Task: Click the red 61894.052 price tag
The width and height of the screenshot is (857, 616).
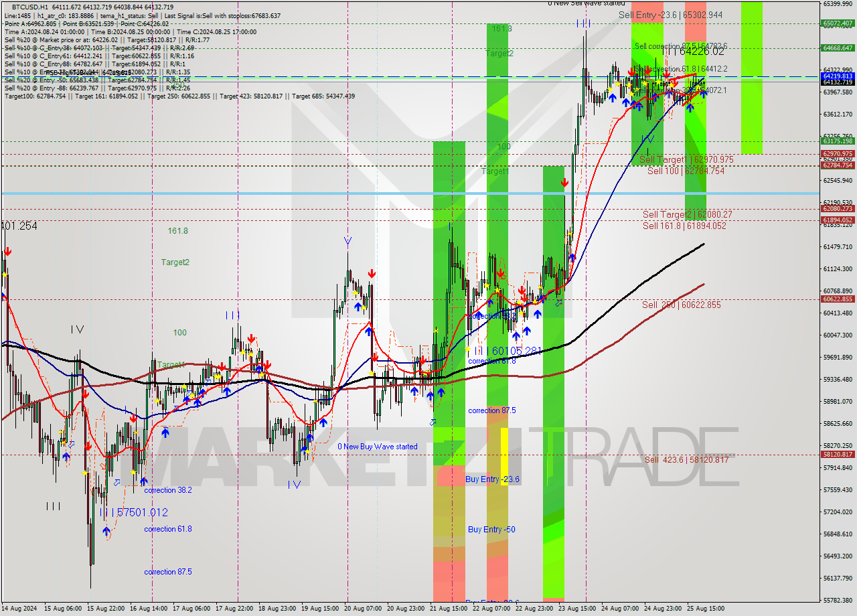Action: point(837,220)
